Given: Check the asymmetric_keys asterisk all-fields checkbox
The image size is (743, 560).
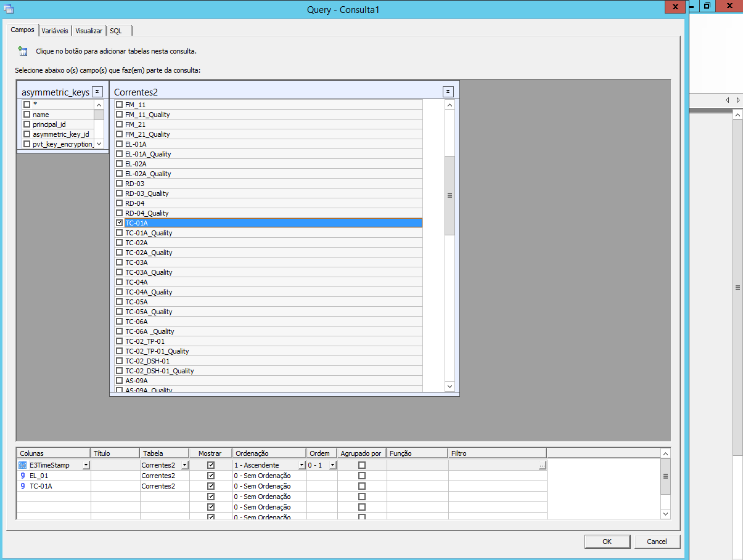Looking at the screenshot, I should (x=27, y=105).
